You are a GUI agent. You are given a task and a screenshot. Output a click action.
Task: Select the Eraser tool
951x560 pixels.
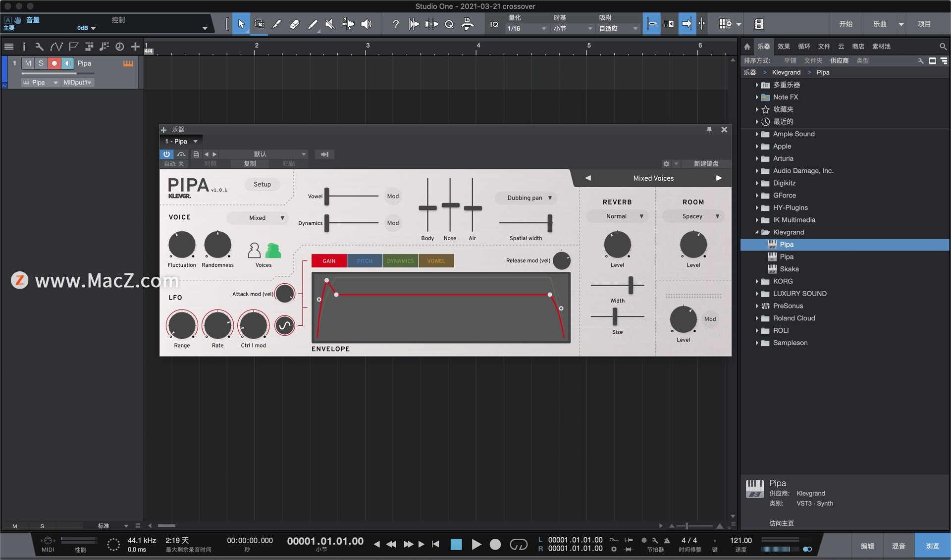[295, 24]
